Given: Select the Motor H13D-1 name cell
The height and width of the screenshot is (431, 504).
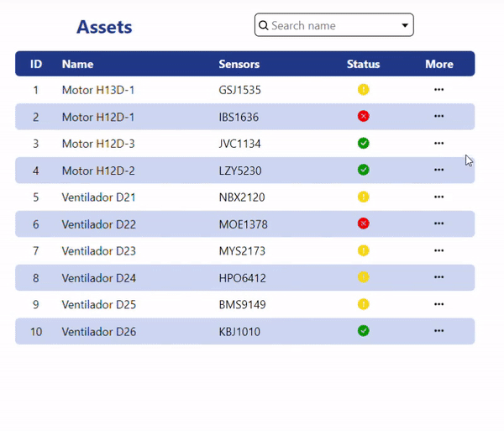Looking at the screenshot, I should 98,90.
